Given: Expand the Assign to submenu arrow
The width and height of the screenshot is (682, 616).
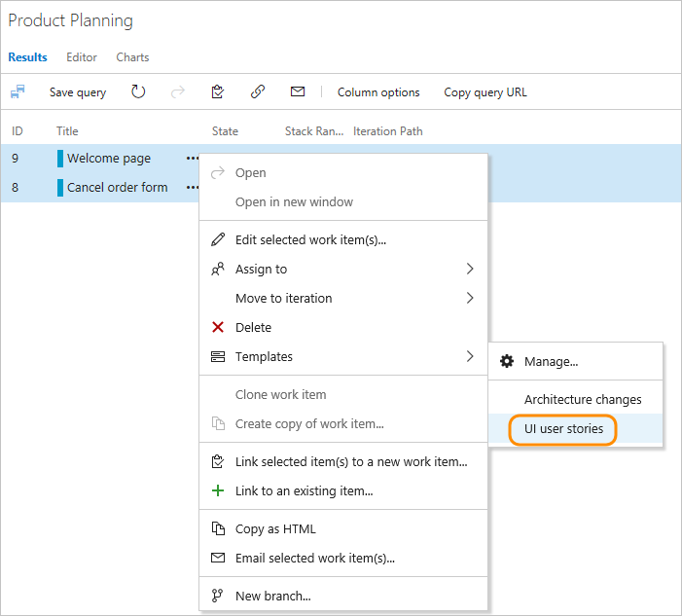Looking at the screenshot, I should coord(470,270).
